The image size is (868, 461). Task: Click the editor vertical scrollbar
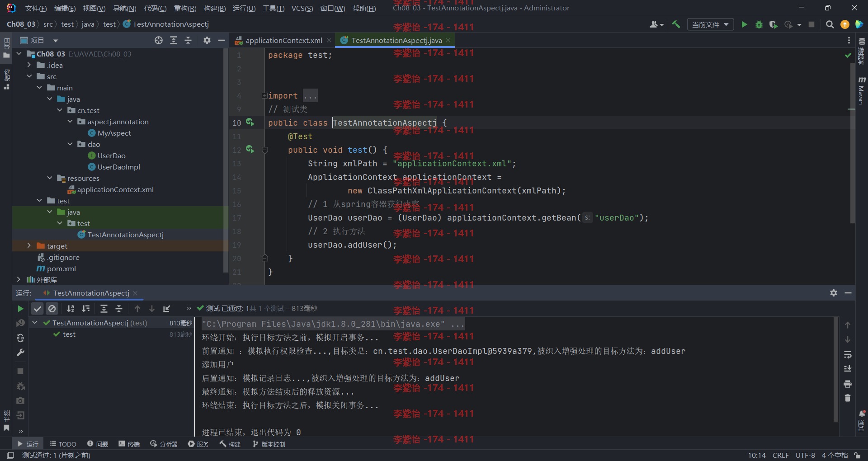tap(852, 142)
